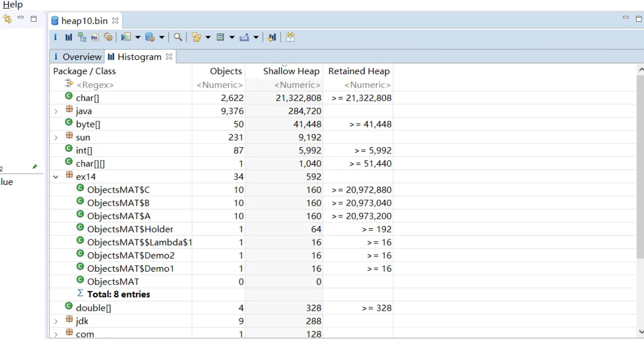Click the green pin icon in left panel

click(35, 166)
